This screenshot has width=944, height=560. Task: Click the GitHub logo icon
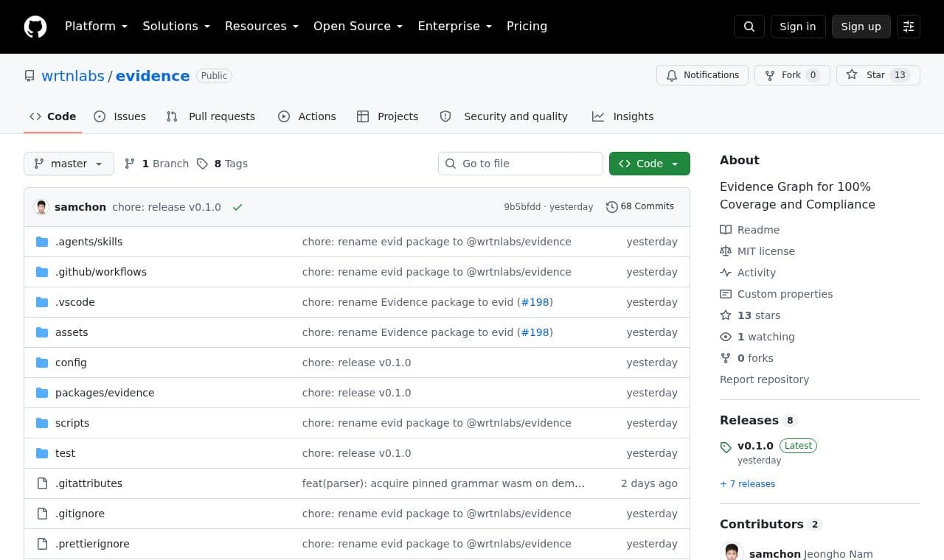click(35, 27)
